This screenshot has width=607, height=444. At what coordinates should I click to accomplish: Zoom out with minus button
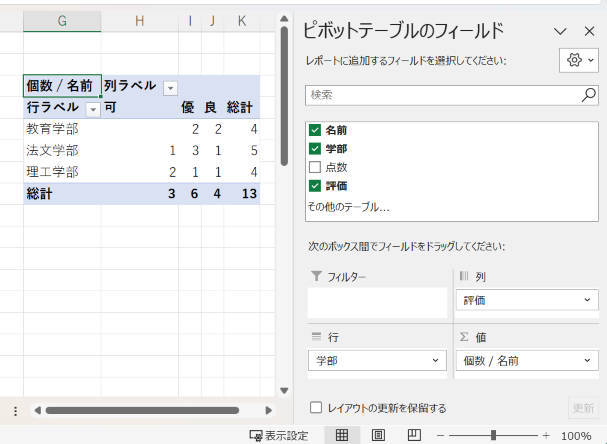click(x=441, y=435)
